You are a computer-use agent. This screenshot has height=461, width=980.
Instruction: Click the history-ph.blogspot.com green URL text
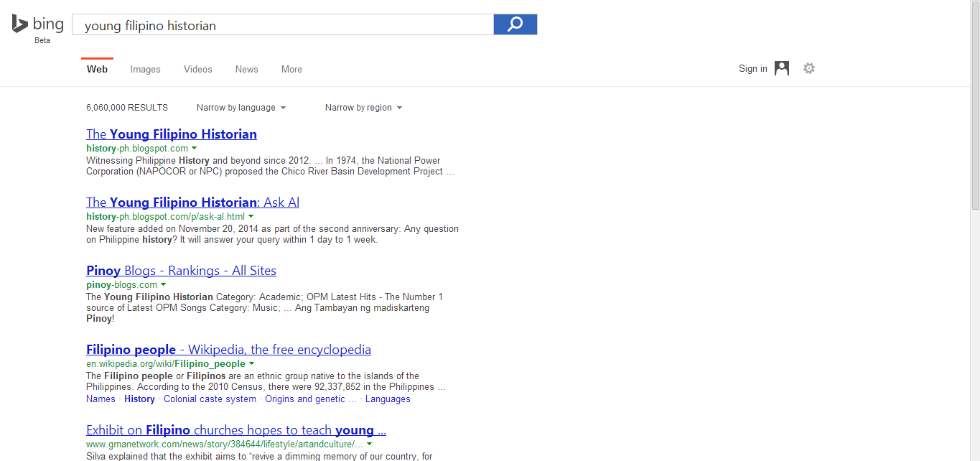(x=137, y=149)
